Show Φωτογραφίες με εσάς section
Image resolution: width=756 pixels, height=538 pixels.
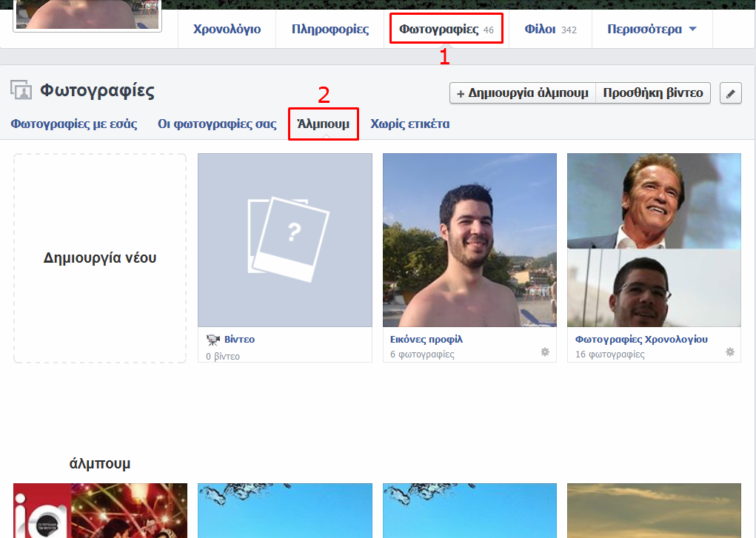click(74, 124)
